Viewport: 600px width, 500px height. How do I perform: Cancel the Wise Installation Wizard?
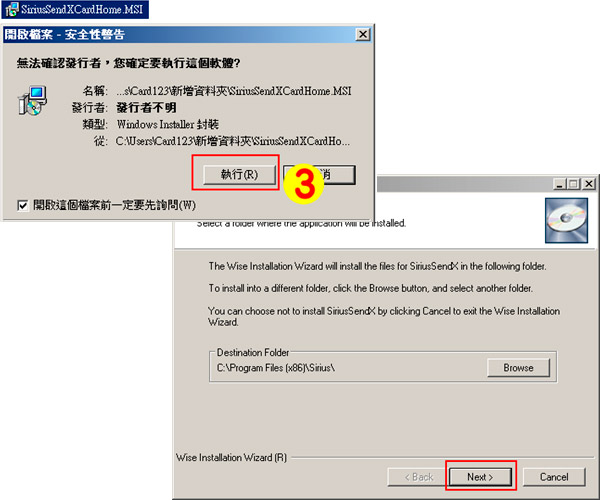[554, 477]
